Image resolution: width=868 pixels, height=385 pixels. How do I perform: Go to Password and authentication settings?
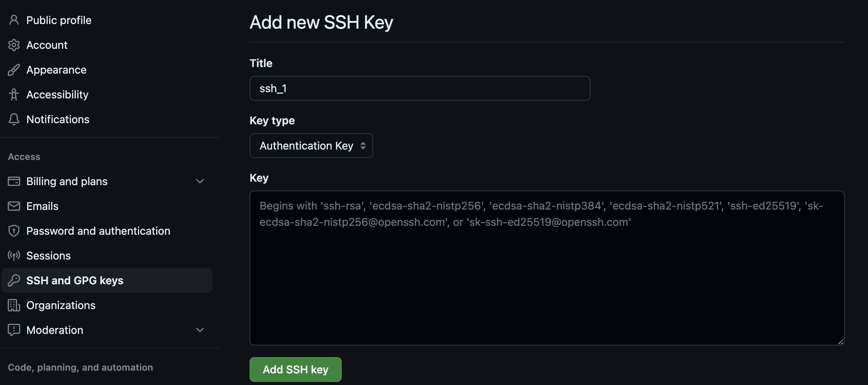click(98, 231)
